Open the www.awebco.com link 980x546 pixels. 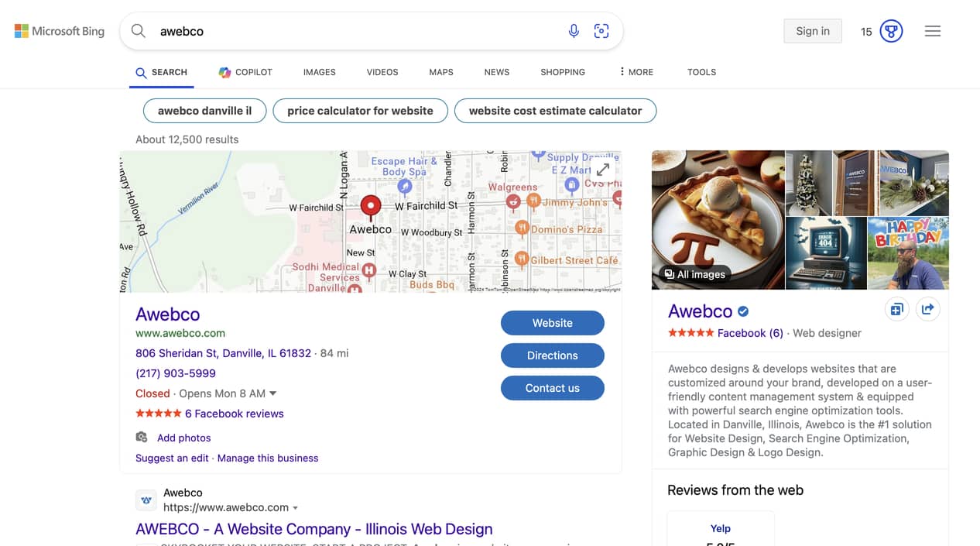180,333
